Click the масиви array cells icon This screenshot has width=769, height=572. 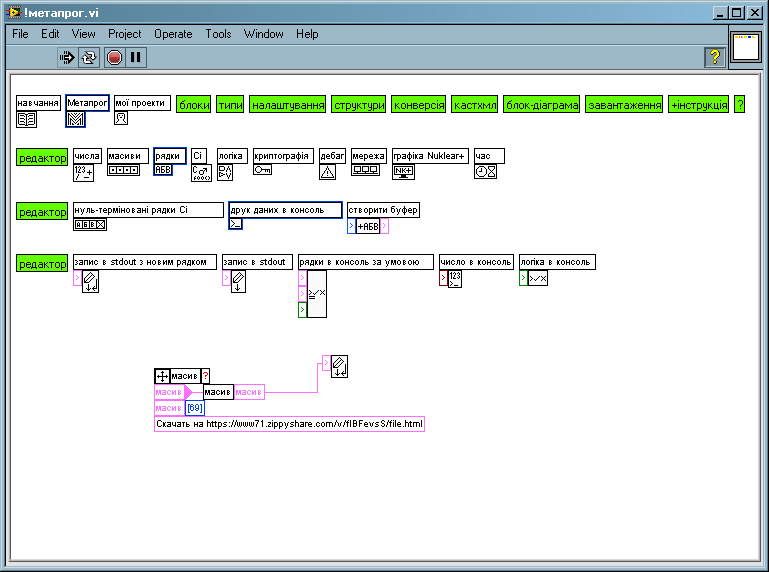tap(124, 170)
